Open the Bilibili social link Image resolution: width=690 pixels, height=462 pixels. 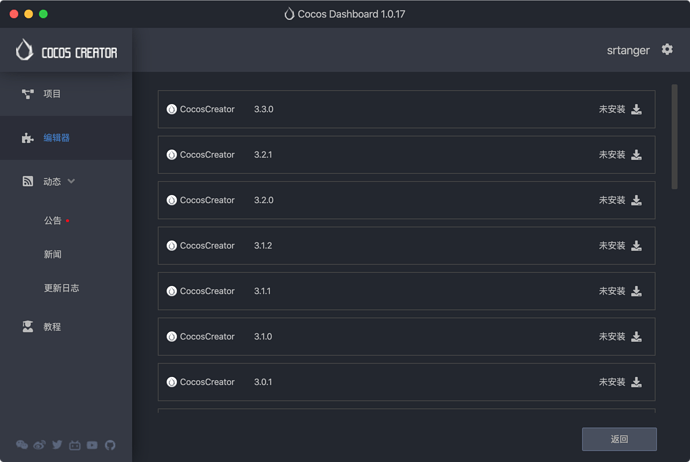coord(75,445)
